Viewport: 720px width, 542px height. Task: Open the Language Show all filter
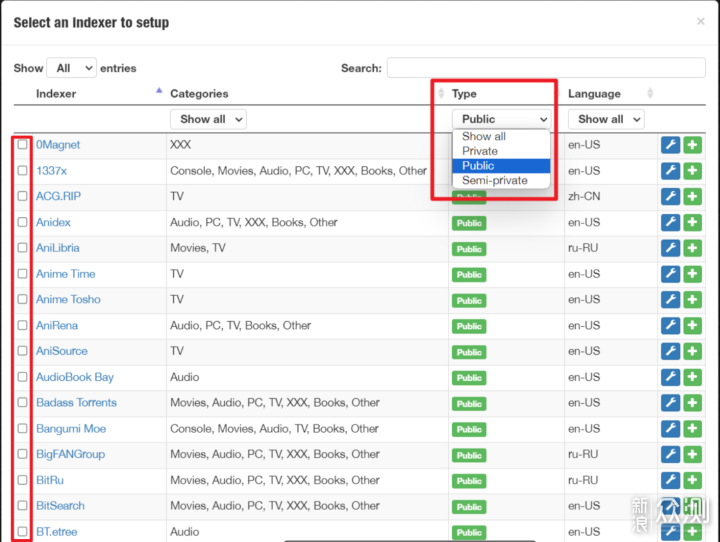(x=606, y=119)
